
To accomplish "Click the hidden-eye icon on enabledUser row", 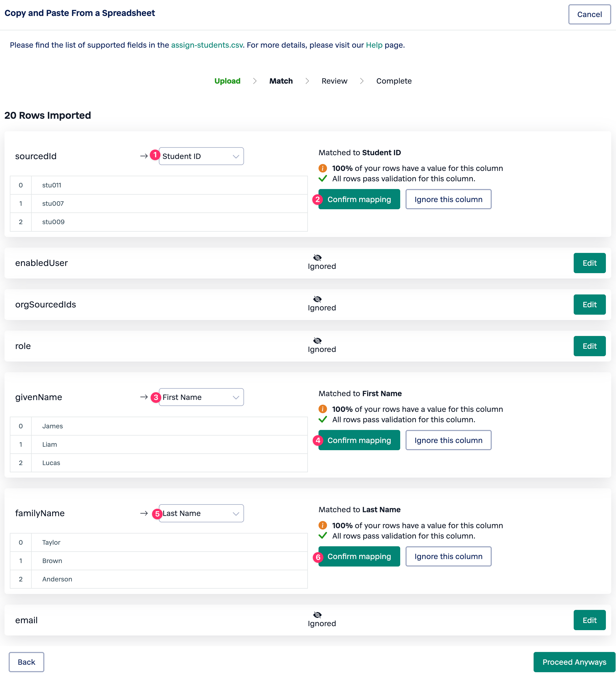I will (x=317, y=258).
